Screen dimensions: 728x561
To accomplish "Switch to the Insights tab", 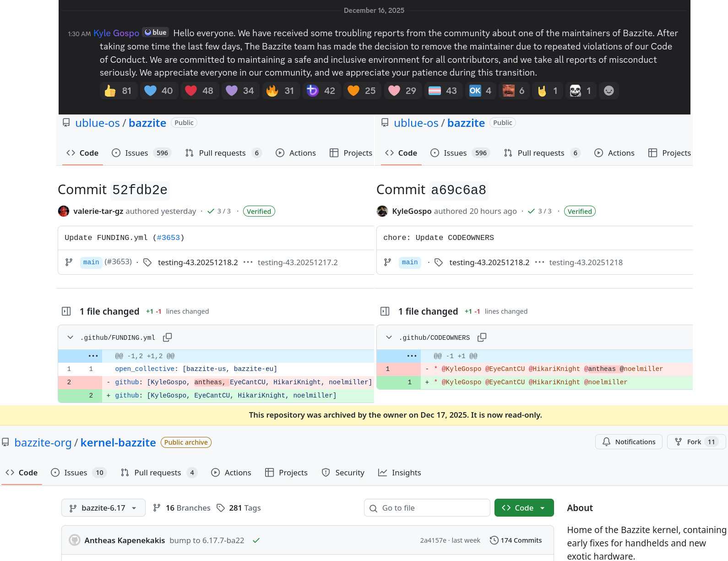I will (x=399, y=473).
